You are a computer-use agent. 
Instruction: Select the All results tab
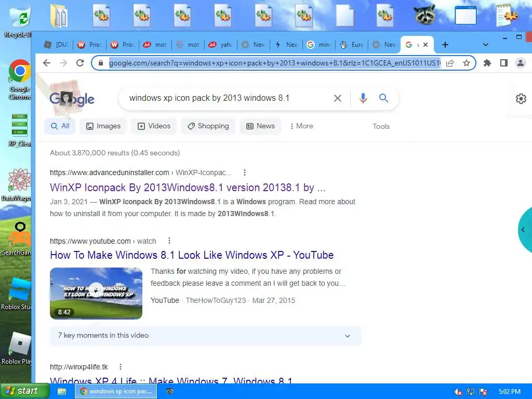60,126
